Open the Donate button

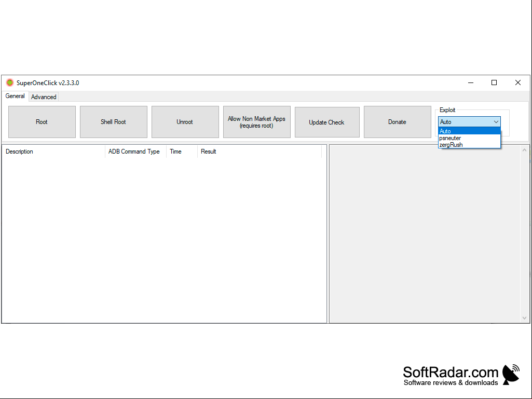(397, 122)
